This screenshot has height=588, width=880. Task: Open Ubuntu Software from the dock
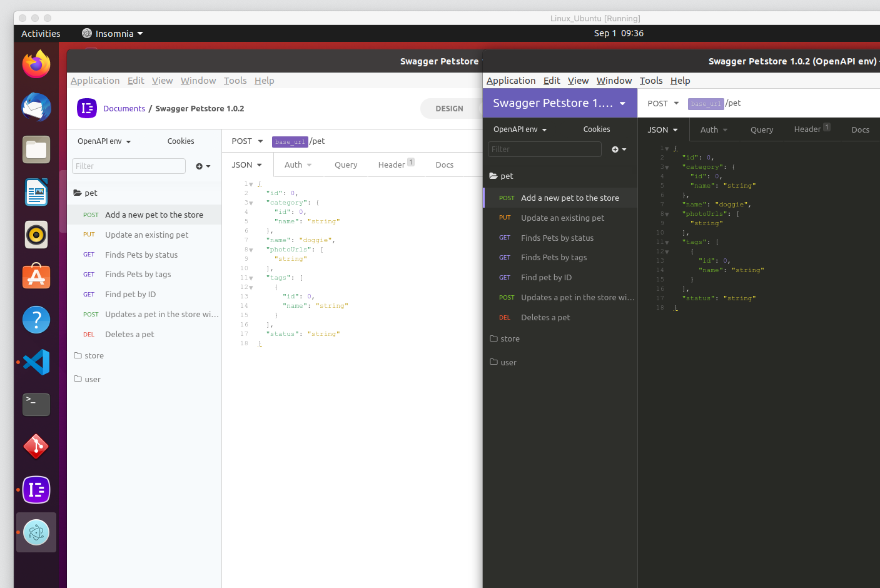pos(36,277)
